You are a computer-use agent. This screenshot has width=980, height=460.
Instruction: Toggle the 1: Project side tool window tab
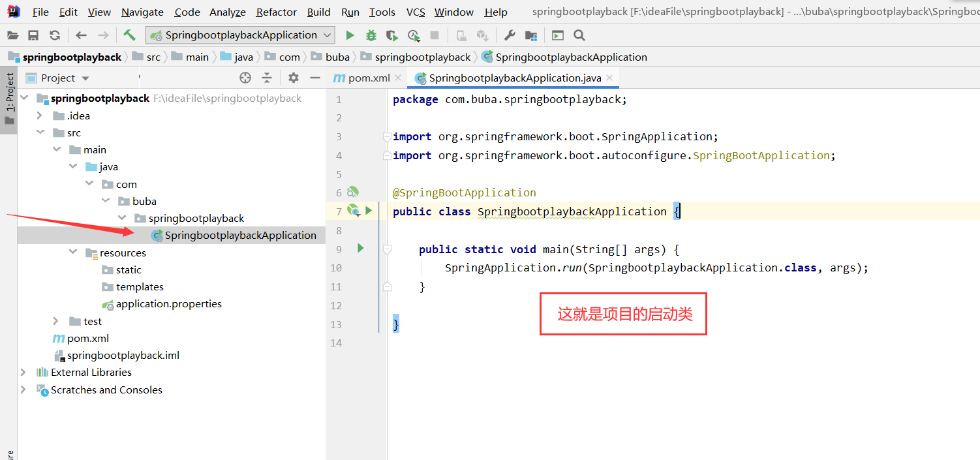click(9, 100)
